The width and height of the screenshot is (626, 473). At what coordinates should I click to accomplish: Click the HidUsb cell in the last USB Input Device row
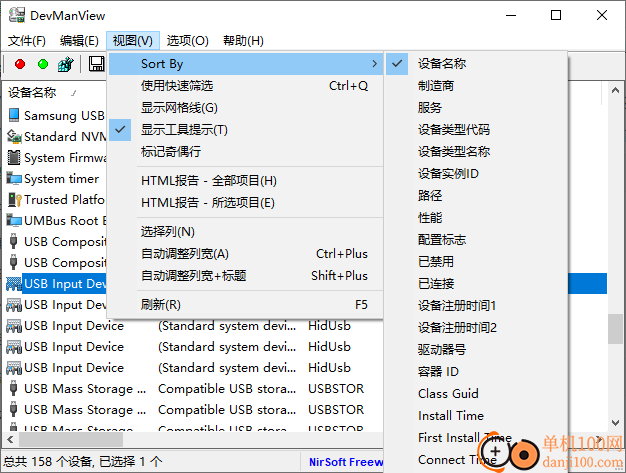pos(329,368)
